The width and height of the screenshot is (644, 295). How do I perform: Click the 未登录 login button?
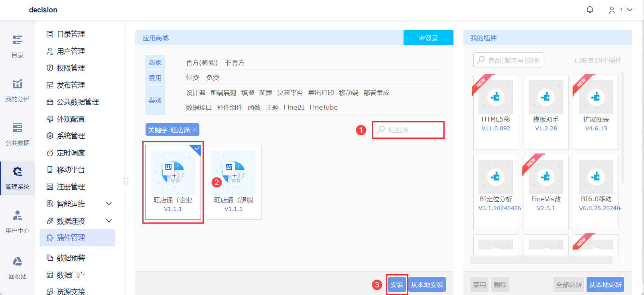[428, 38]
